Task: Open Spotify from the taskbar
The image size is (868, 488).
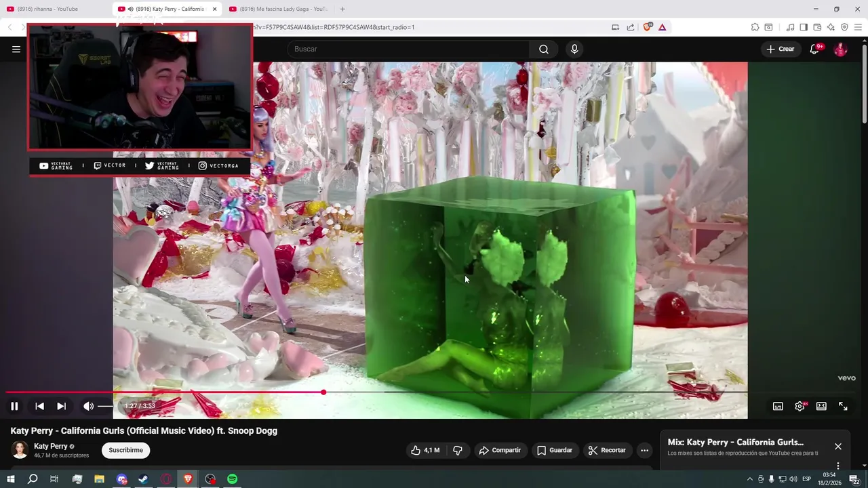Action: click(x=233, y=479)
